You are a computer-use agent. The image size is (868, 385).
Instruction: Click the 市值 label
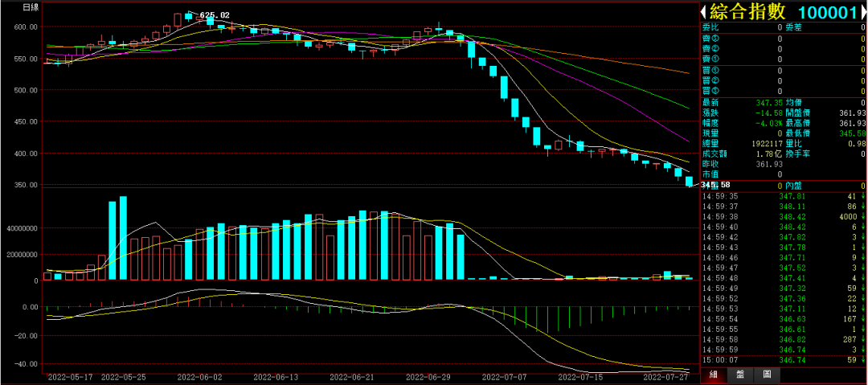(710, 174)
